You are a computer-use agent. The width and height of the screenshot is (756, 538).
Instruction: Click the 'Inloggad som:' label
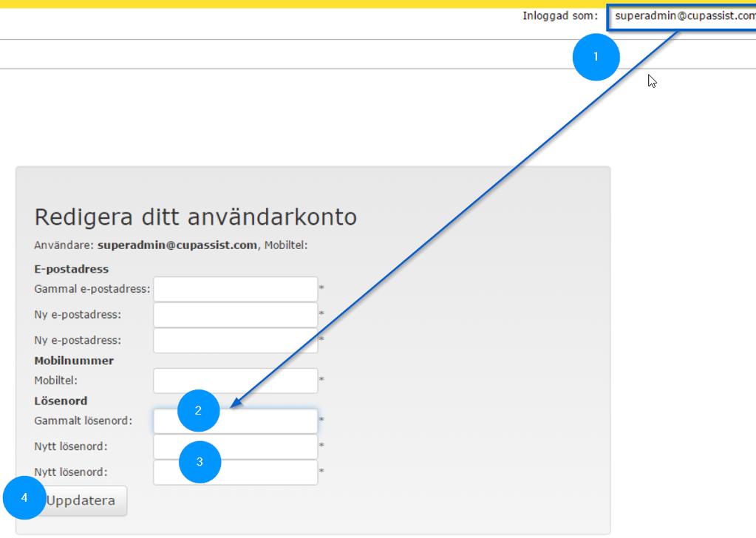tap(559, 16)
